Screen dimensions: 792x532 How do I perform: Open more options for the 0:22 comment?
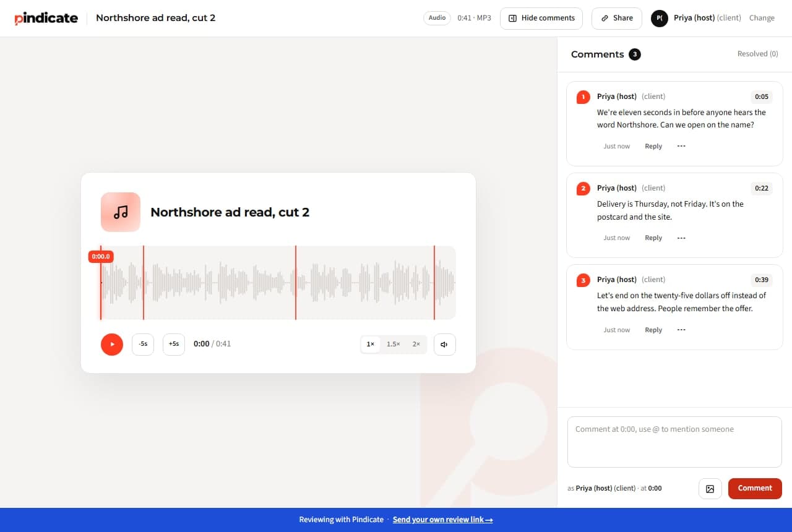coord(681,238)
